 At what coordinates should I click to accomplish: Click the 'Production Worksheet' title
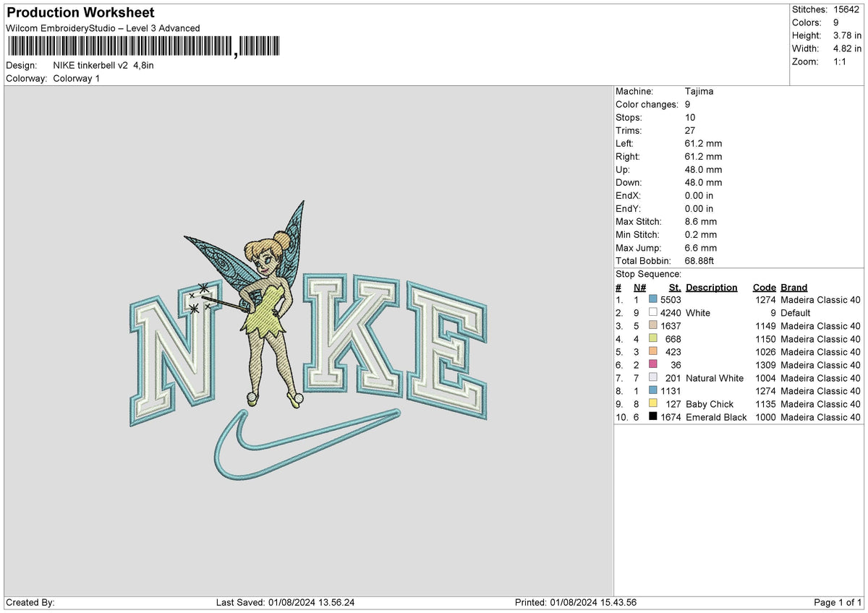[80, 13]
